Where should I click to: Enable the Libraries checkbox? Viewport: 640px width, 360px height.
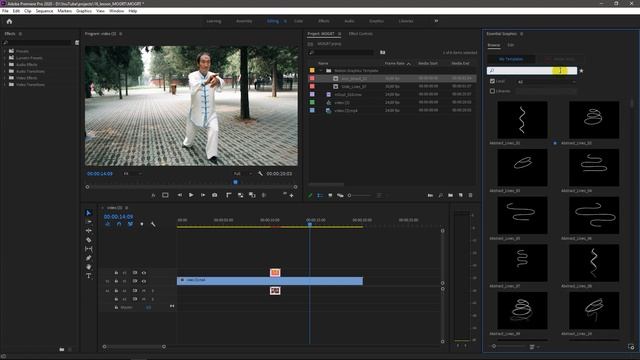492,91
